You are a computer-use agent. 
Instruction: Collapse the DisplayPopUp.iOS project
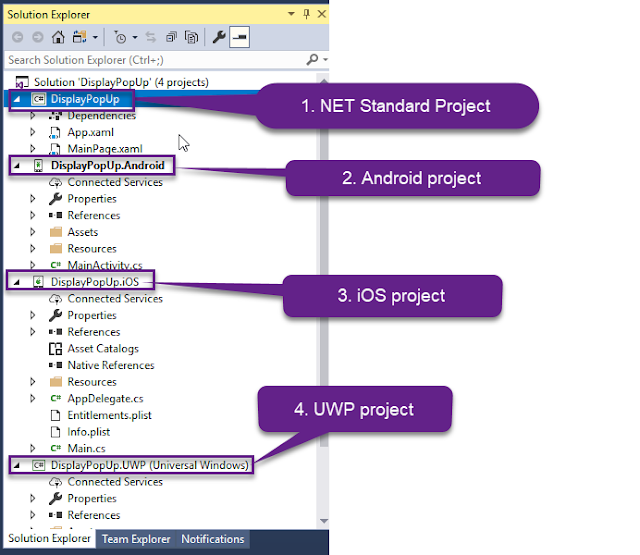[17, 282]
